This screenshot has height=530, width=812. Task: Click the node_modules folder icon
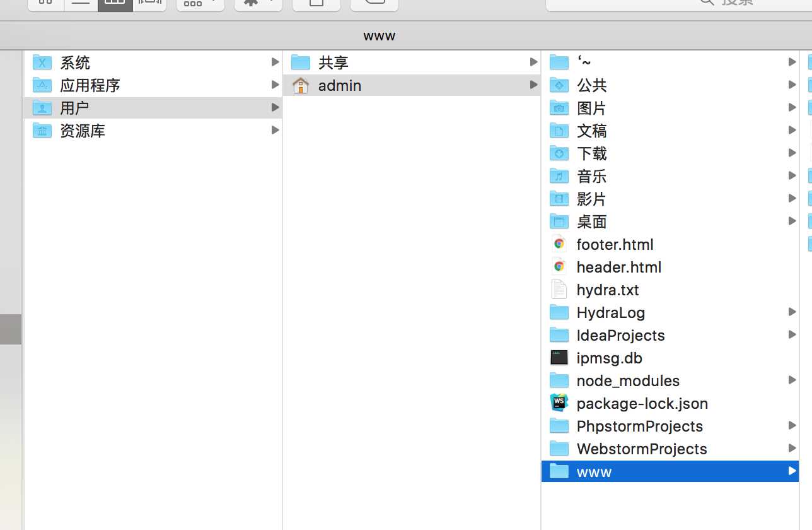(559, 380)
